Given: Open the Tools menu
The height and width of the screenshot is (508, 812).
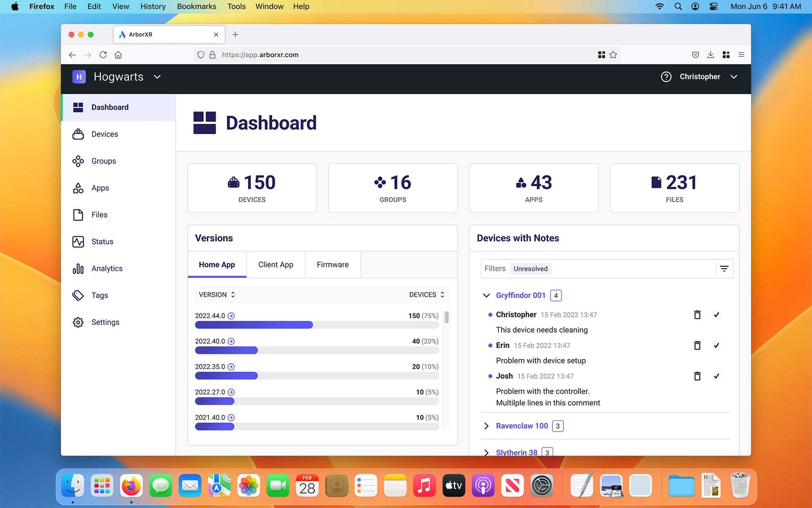Looking at the screenshot, I should [236, 6].
